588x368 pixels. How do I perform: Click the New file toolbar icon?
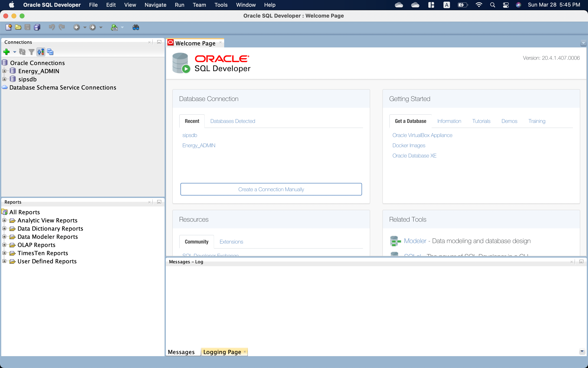[x=9, y=27]
